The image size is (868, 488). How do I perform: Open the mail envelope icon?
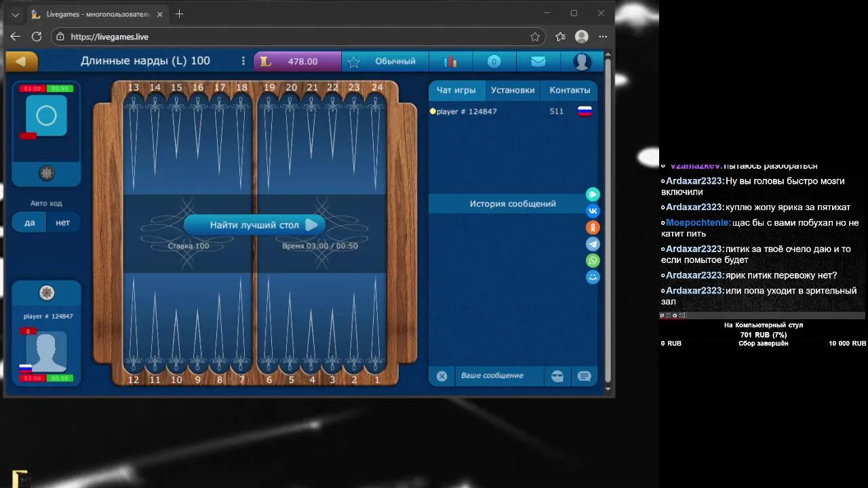click(x=538, y=61)
